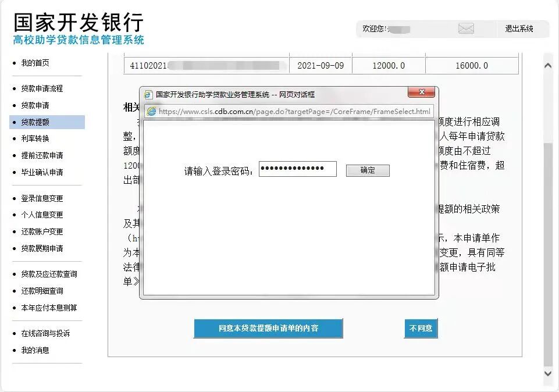Image resolution: width=559 pixels, height=392 pixels.
Task: Select 贷款申请 in sidebar
Action: click(35, 105)
